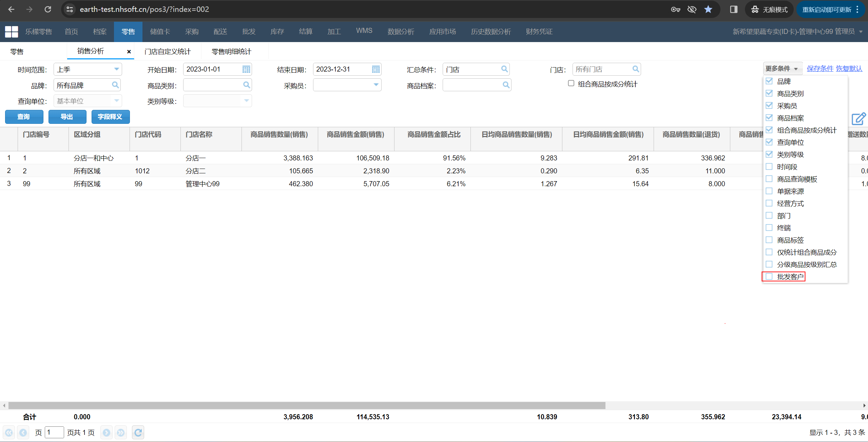
Task: Click the 导出 button
Action: point(67,117)
